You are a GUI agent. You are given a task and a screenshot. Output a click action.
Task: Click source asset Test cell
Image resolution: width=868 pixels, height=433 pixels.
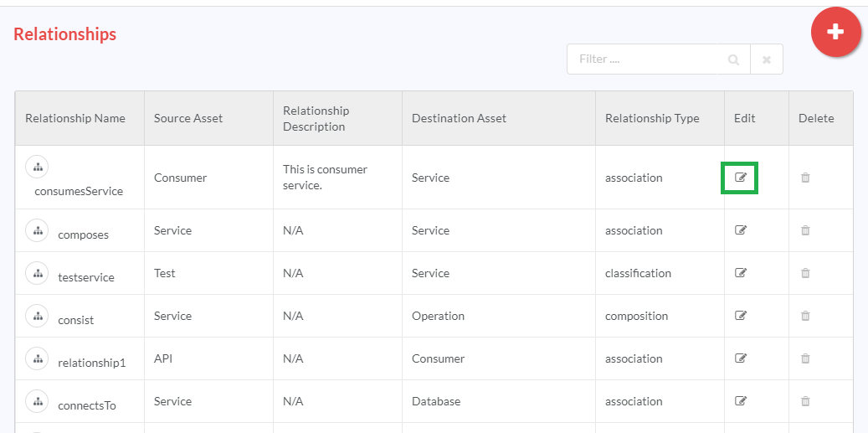point(164,273)
